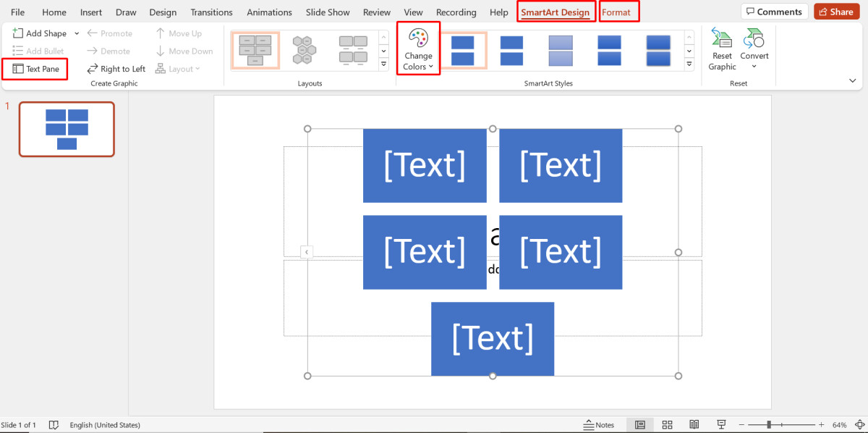This screenshot has width=868, height=433.
Task: Switch to Reading view
Action: [694, 425]
